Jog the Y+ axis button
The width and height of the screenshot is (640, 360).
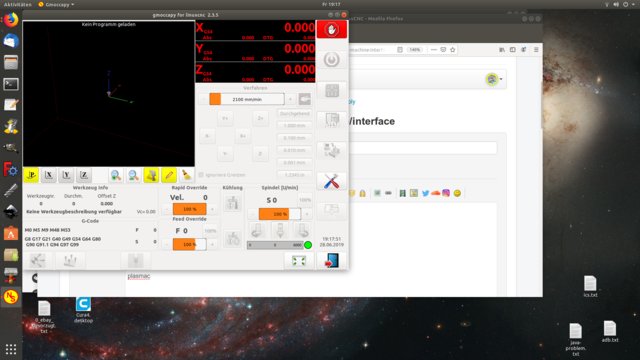coord(225,118)
